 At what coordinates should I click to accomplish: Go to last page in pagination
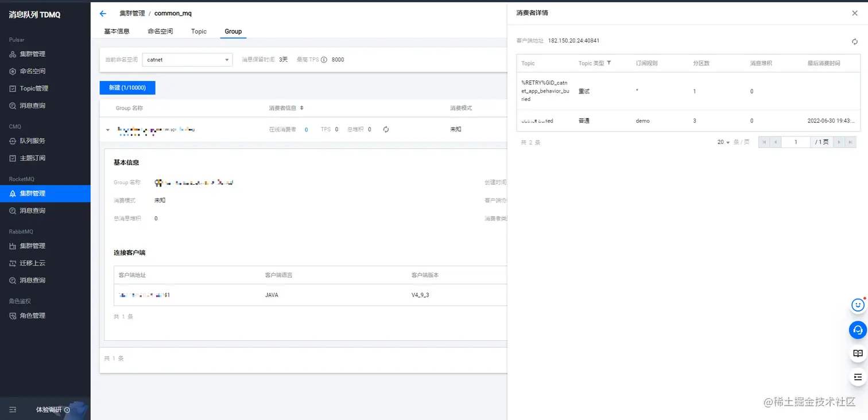coord(851,142)
